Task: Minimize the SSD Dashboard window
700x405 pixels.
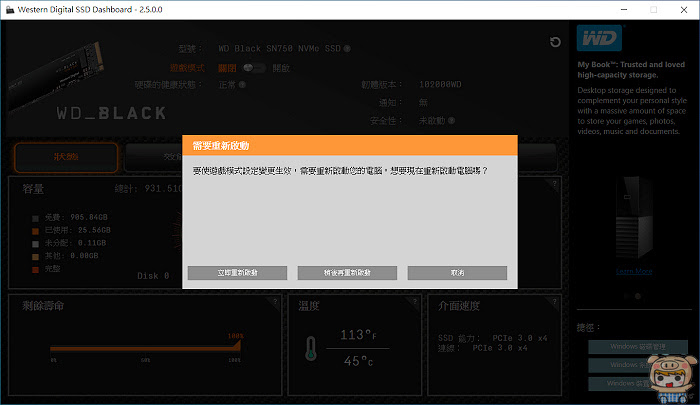Action: pyautogui.click(x=624, y=9)
